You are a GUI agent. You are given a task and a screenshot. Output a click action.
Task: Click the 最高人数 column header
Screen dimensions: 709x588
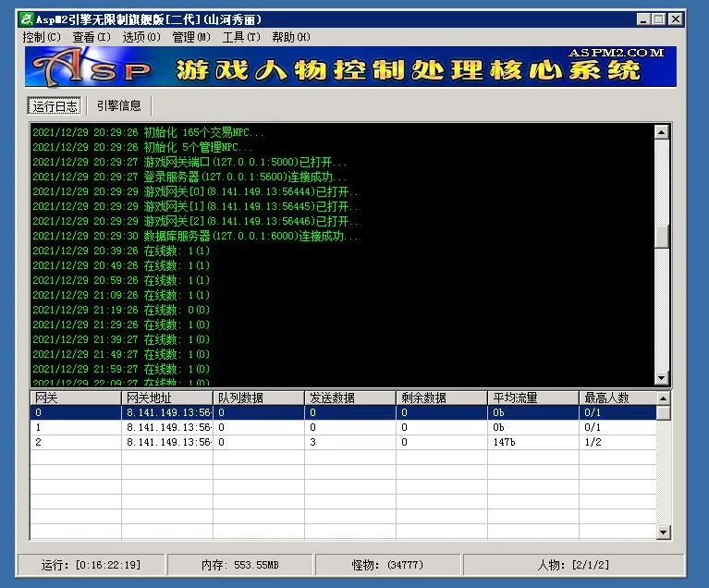point(617,398)
